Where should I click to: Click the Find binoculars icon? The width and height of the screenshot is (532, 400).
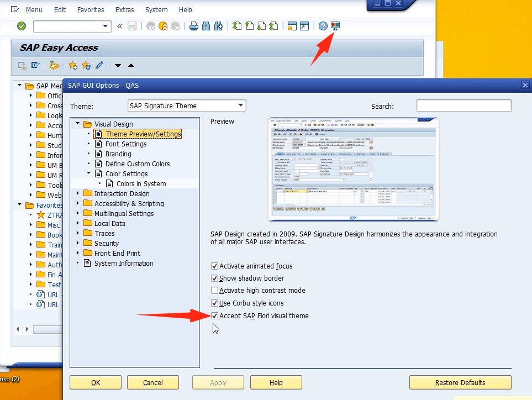(206, 26)
